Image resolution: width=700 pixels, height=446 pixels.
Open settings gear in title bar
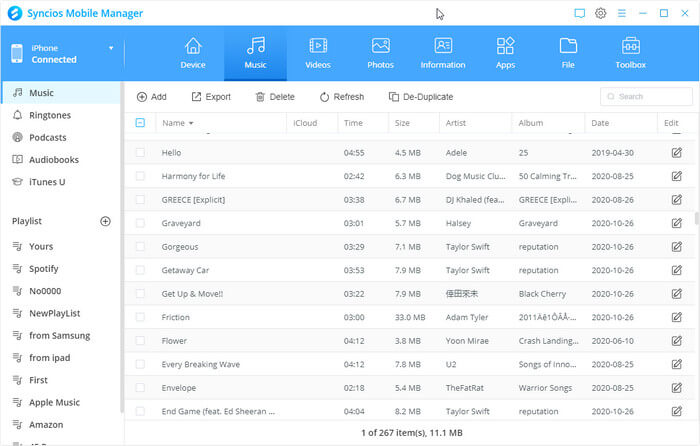click(600, 13)
